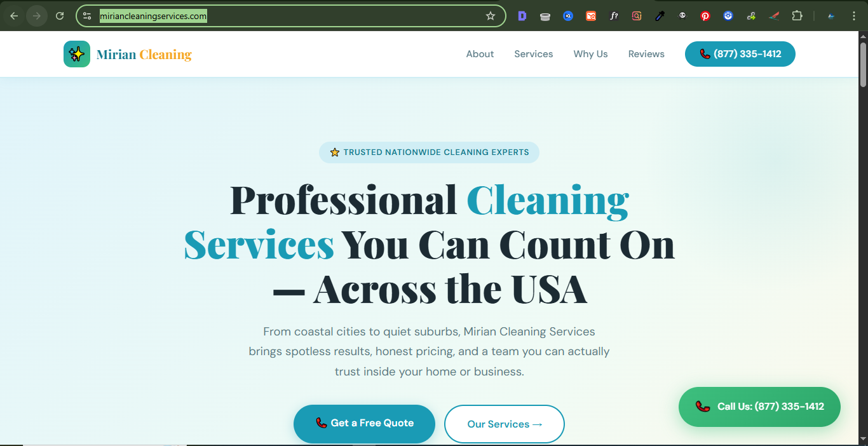Open the browser extensions puzzle-piece menu
The width and height of the screenshot is (868, 446).
[x=797, y=16]
